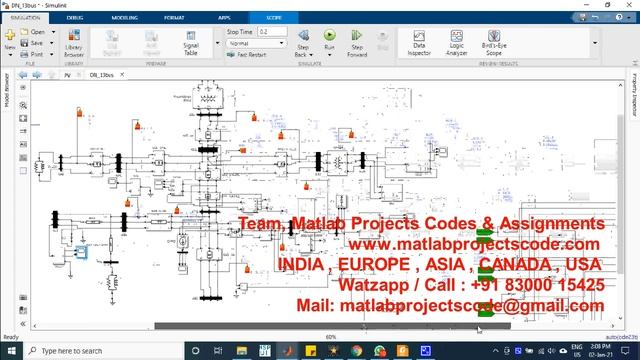Expand the Run button dropdown arrow
The image size is (640, 360).
click(x=329, y=55)
